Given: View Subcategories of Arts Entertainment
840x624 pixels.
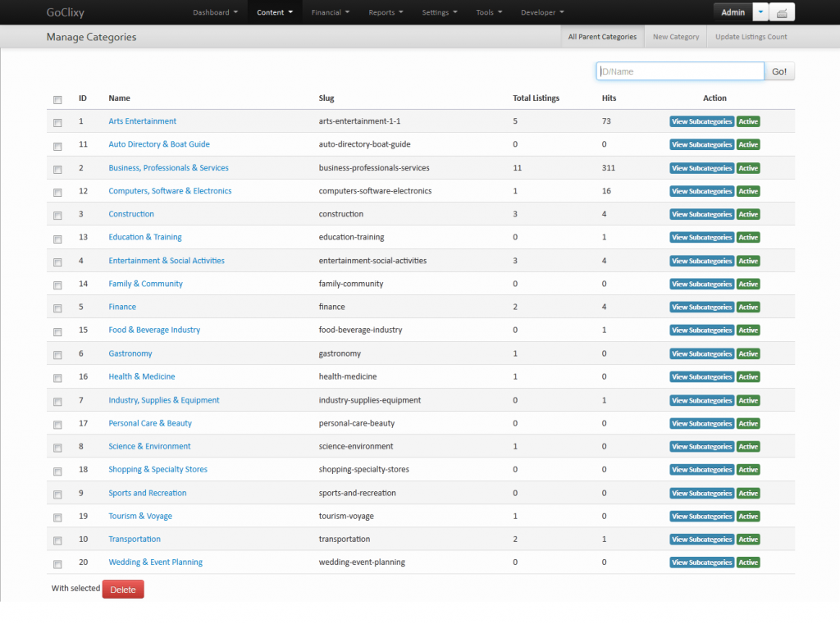Looking at the screenshot, I should (701, 121).
